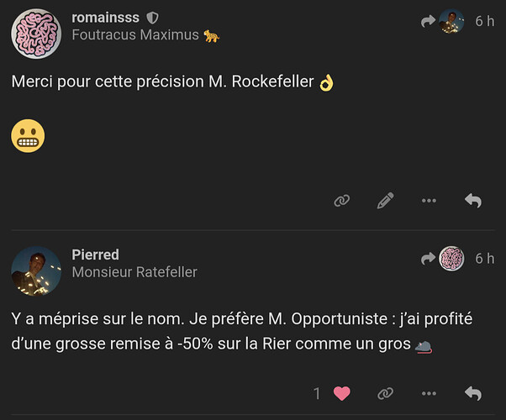Reply to Pierred's post using the arrow
This screenshot has width=506, height=420.
(473, 393)
